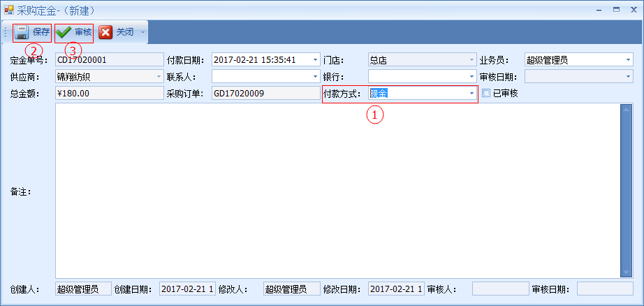Screen dimensions: 644x306
Task: Expand the 银行 bank dropdown
Action: point(471,76)
